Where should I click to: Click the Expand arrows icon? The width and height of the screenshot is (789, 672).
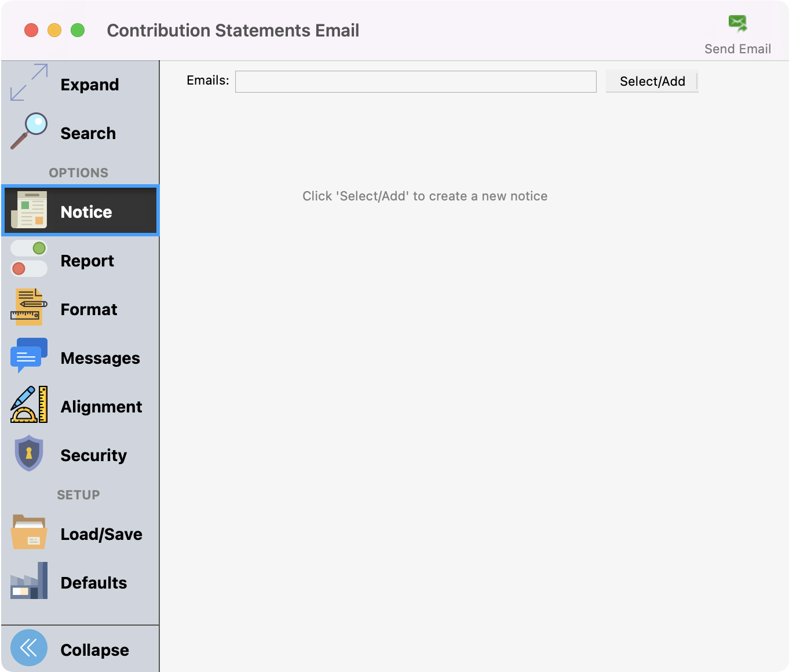[29, 83]
